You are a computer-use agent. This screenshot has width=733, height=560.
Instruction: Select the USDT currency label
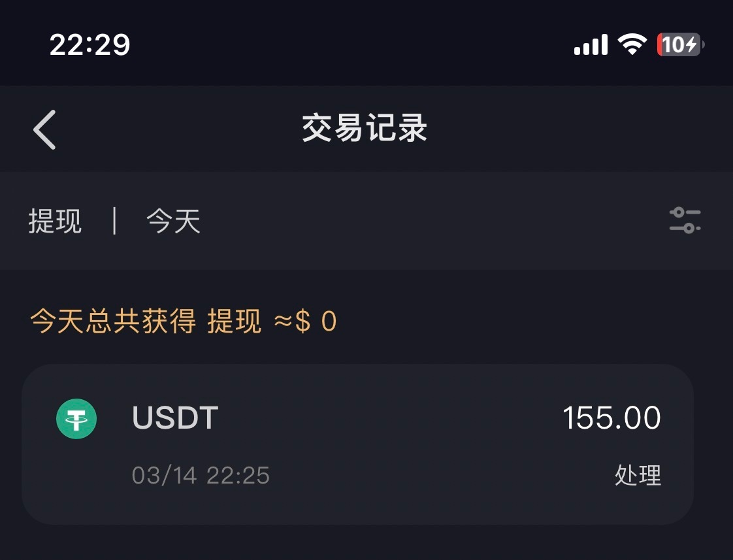pyautogui.click(x=175, y=418)
